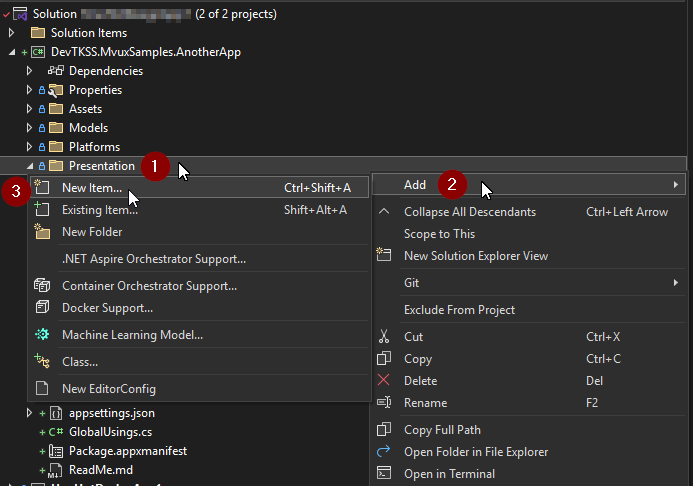The image size is (693, 486).
Task: Choose New Solution Explorer View
Action: pos(529,256)
